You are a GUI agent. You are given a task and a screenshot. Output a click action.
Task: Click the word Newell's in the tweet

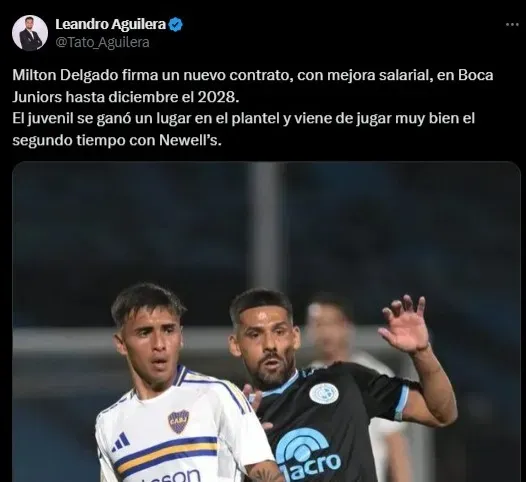[190, 140]
